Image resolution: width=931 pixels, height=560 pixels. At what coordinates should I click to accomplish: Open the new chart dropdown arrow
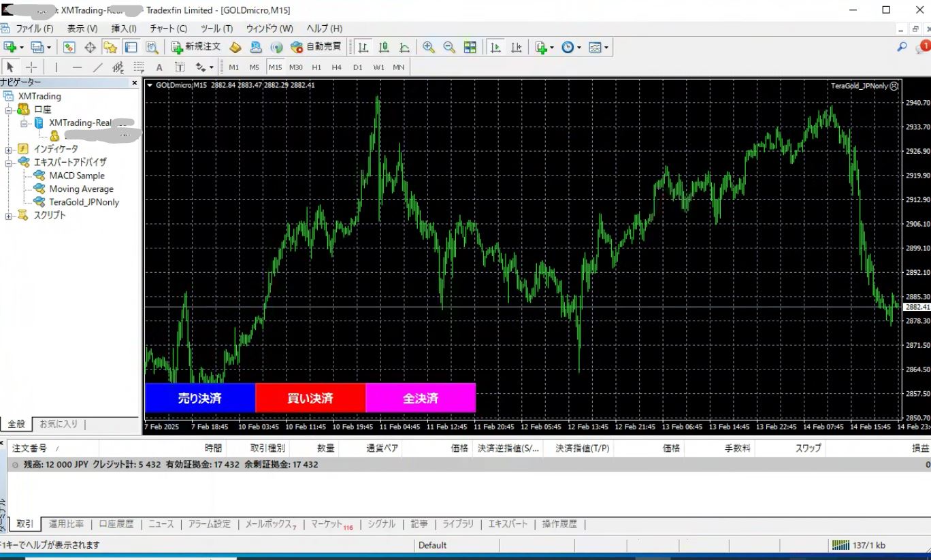point(22,48)
